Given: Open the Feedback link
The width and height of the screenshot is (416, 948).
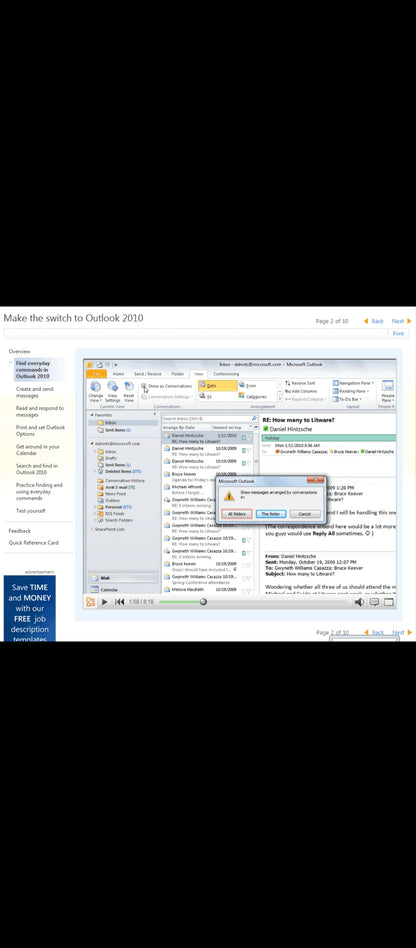Looking at the screenshot, I should (x=19, y=531).
